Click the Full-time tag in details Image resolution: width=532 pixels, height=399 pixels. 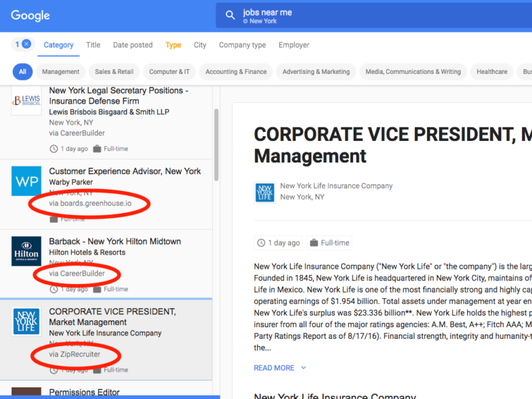(x=329, y=243)
